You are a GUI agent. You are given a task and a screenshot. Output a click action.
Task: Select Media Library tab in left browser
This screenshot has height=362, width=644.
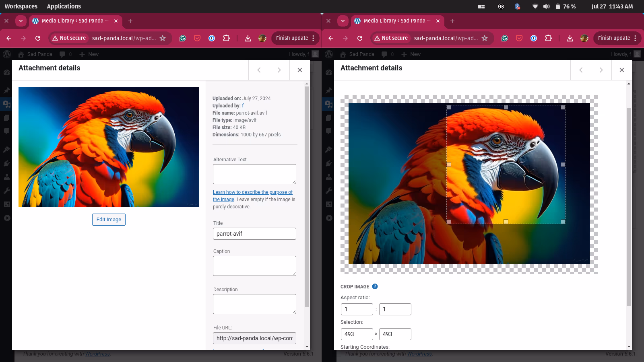point(75,21)
